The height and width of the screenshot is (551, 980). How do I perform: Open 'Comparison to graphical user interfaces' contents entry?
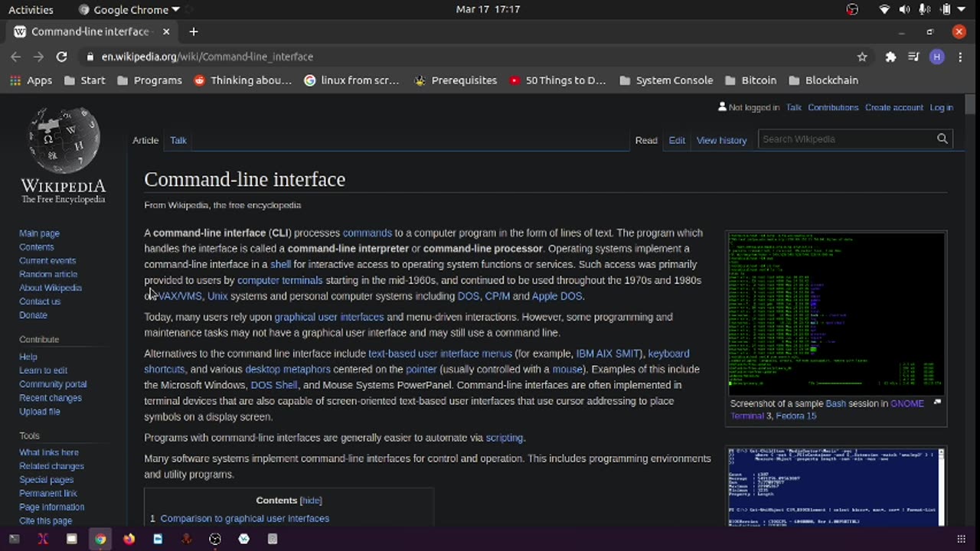click(244, 518)
